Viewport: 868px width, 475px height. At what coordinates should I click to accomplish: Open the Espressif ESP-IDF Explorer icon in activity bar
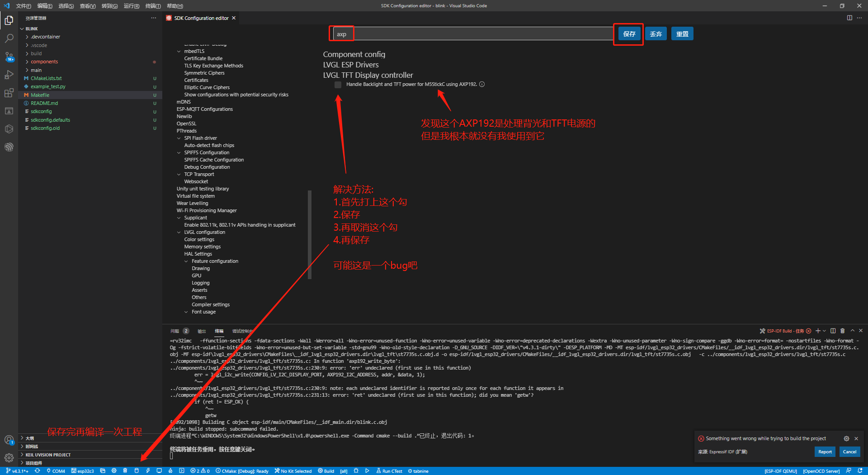tap(9, 147)
